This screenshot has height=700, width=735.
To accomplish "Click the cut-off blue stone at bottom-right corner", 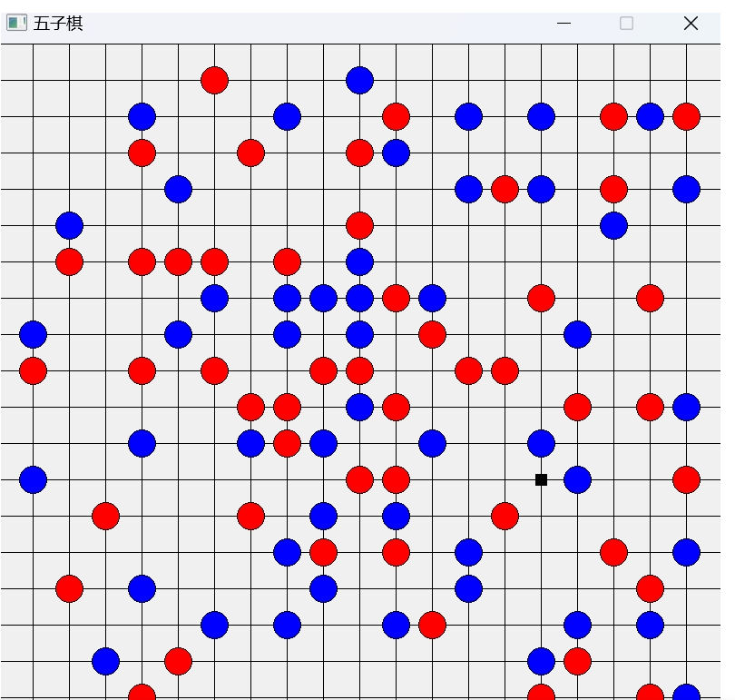I will (686, 694).
